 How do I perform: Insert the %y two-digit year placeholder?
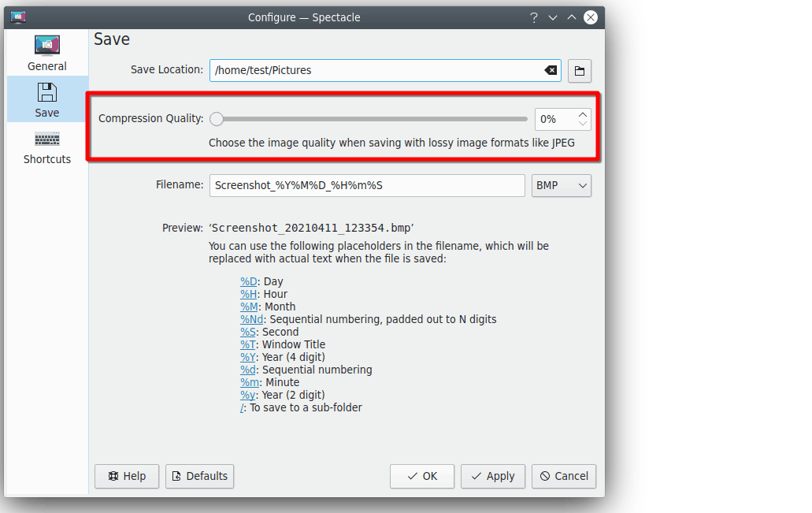pos(247,395)
